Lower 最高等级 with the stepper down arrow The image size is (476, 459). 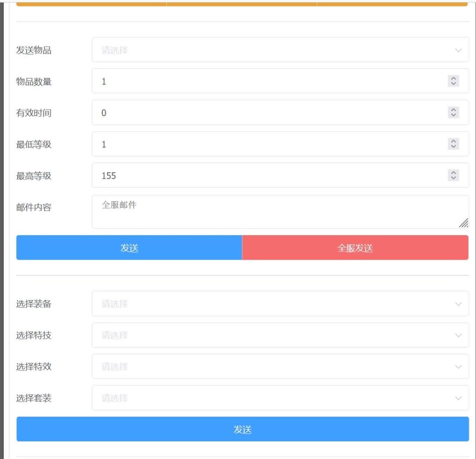coord(453,178)
